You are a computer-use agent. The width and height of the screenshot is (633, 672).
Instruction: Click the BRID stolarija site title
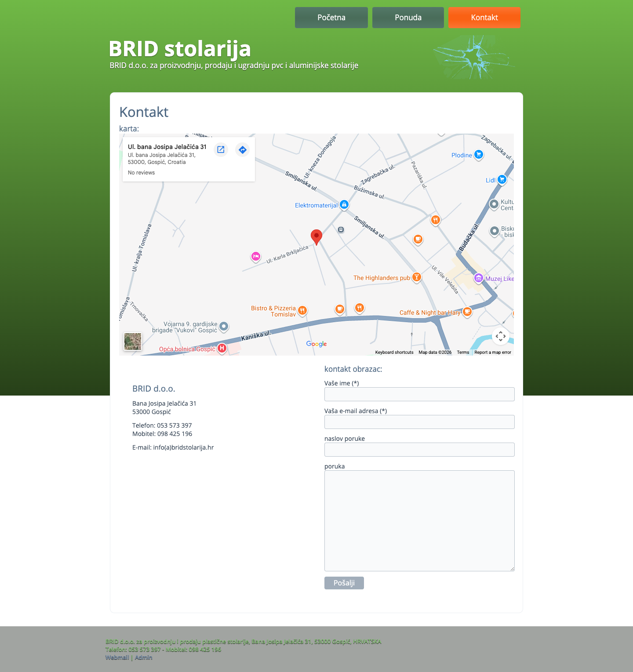[x=180, y=49]
